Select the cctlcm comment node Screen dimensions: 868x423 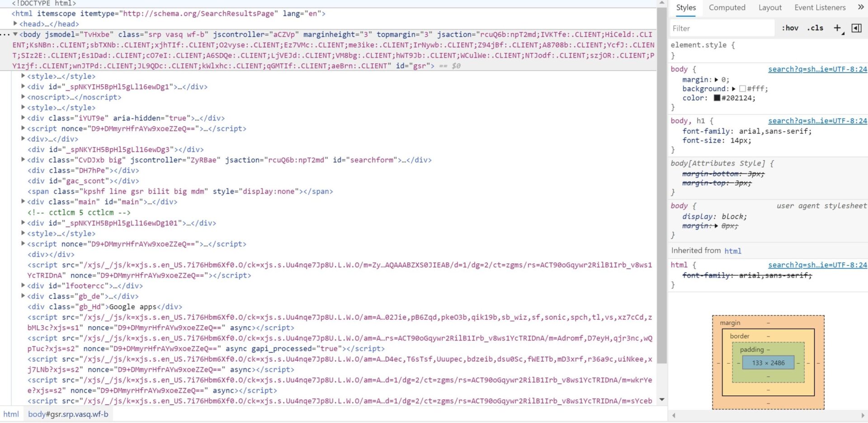coord(79,213)
